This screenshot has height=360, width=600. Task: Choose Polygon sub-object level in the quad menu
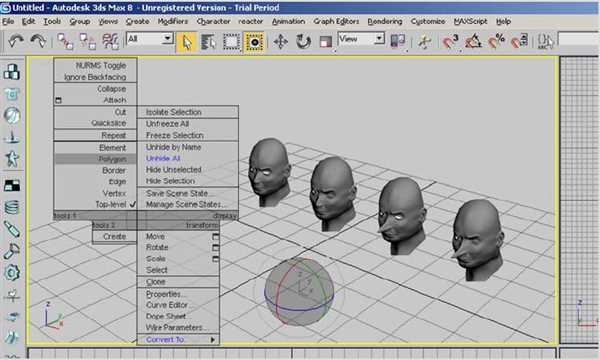(x=95, y=159)
